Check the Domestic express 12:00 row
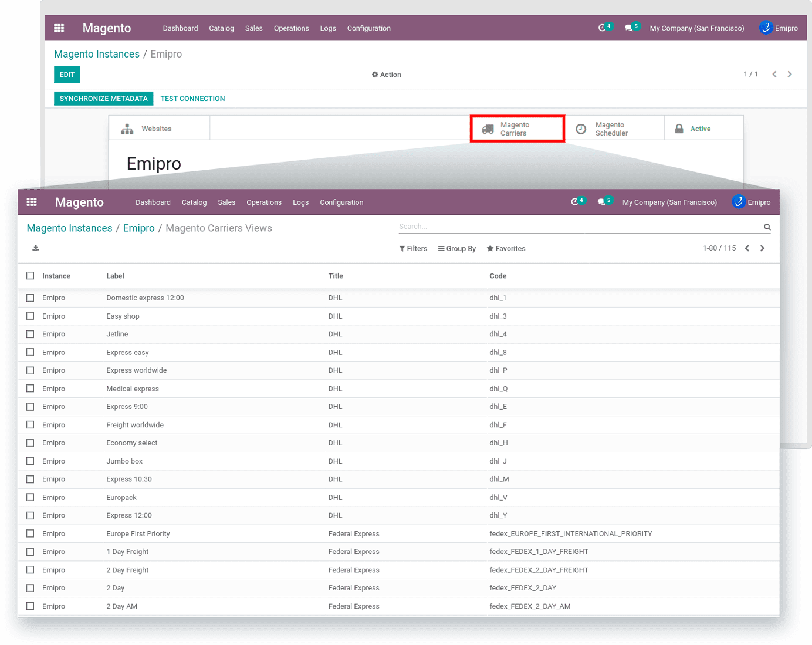The image size is (812, 645). (x=31, y=298)
